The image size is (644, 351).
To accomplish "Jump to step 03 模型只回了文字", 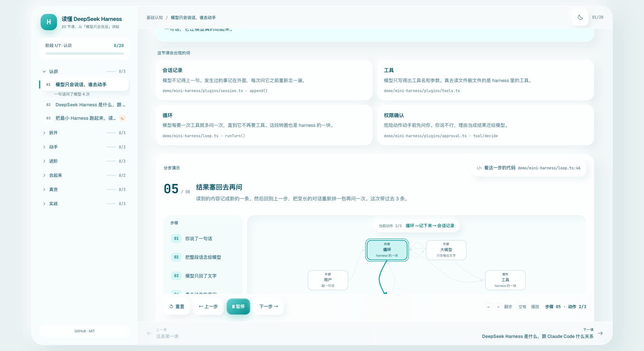I will click(203, 276).
